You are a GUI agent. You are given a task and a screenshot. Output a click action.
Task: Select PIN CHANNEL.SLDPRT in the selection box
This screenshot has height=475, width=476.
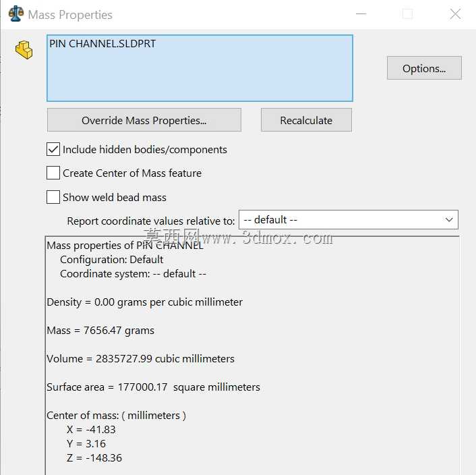[102, 44]
